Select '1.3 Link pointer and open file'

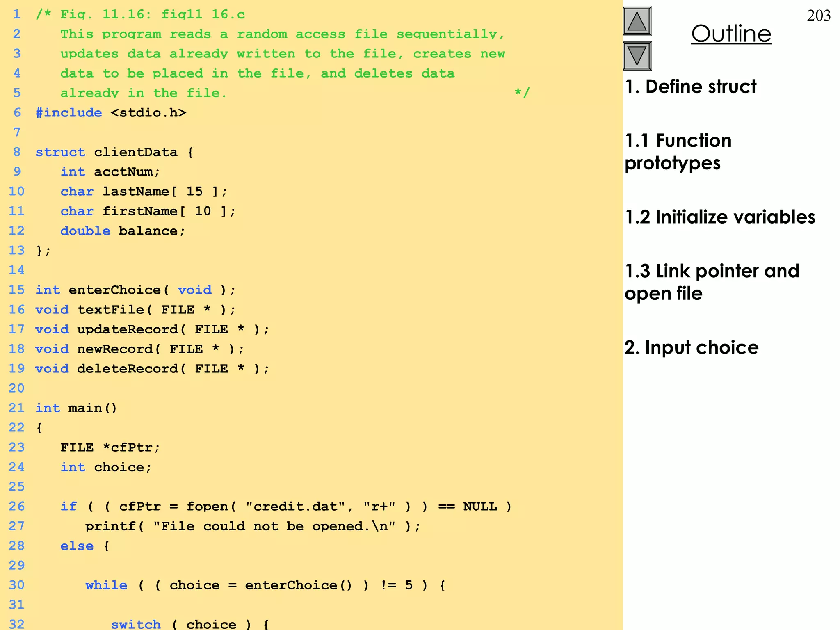[712, 282]
